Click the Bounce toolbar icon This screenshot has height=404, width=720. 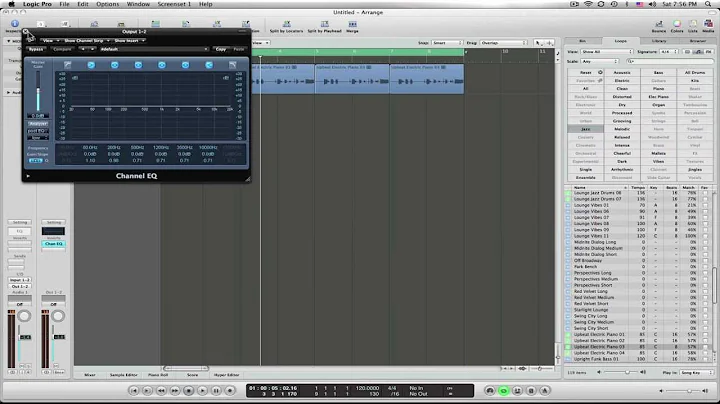659,24
